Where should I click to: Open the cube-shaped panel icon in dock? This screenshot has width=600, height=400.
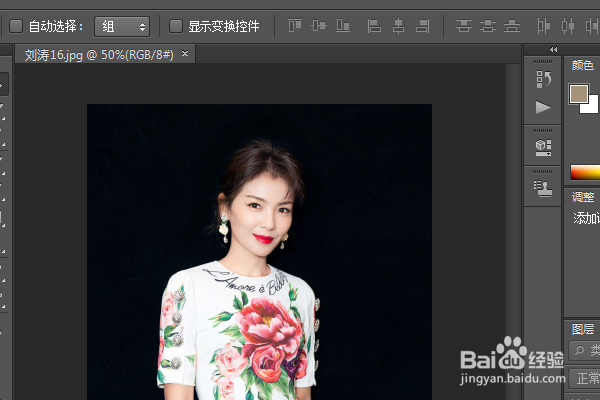[x=543, y=148]
